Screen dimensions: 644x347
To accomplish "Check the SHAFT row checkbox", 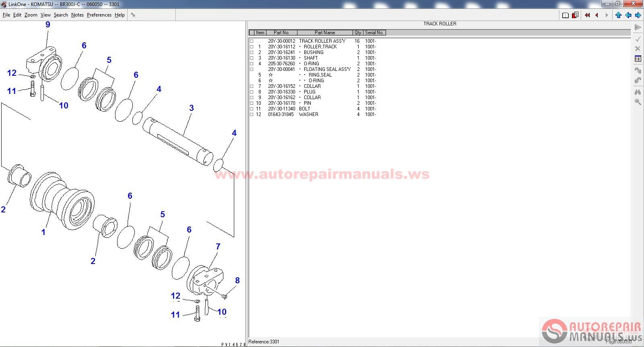I will point(252,58).
